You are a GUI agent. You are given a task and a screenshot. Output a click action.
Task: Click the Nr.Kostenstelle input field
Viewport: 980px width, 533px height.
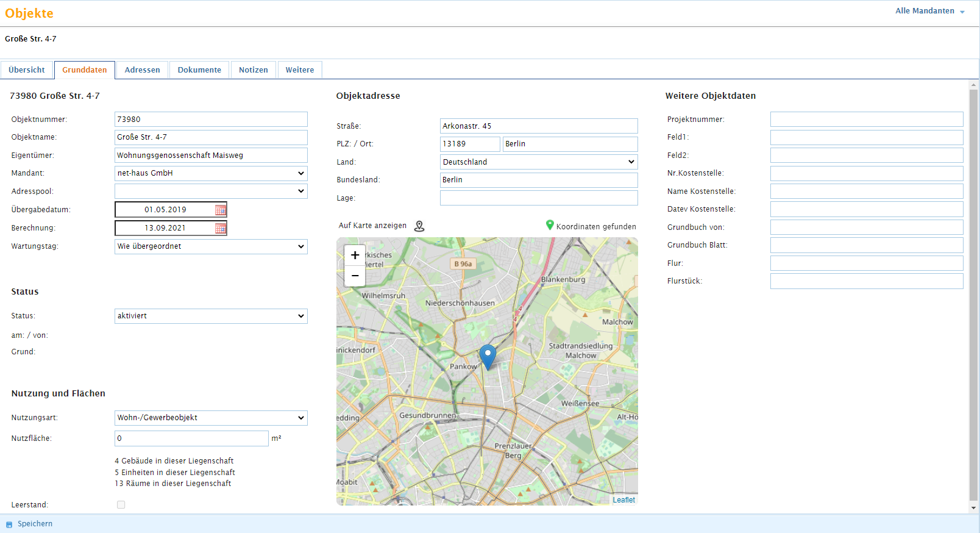[x=867, y=173]
